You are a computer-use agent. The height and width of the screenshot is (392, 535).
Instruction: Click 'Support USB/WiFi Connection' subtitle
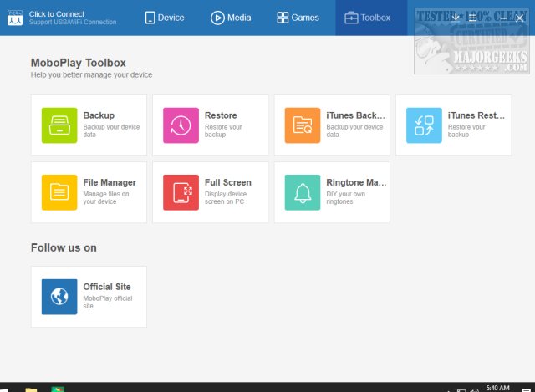(x=73, y=23)
